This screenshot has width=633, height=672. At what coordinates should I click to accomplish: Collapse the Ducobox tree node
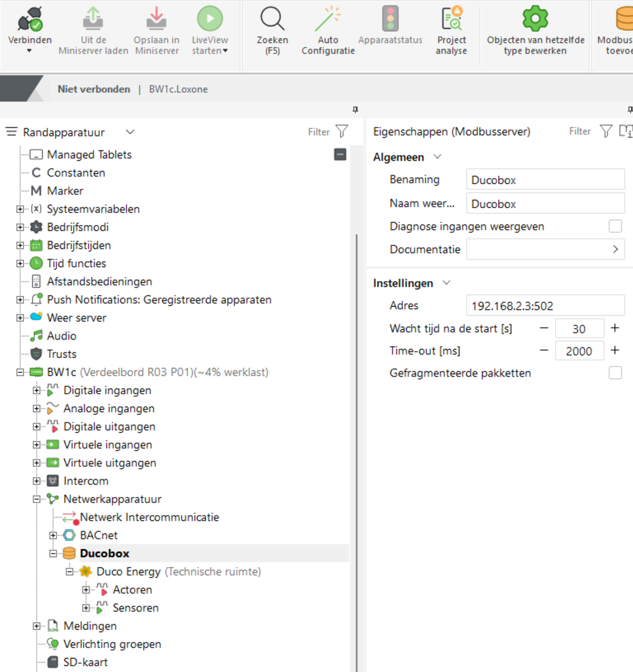(53, 553)
